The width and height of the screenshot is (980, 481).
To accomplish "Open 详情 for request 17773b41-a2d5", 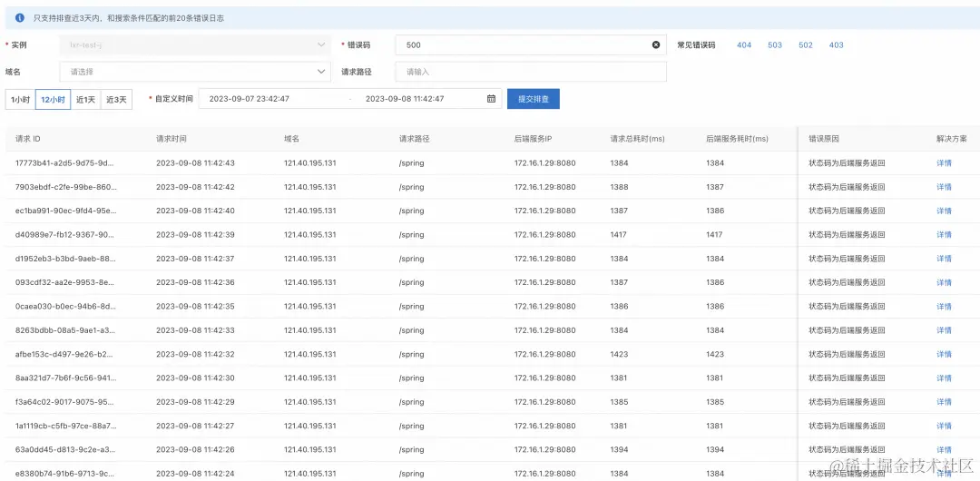I will click(x=944, y=163).
